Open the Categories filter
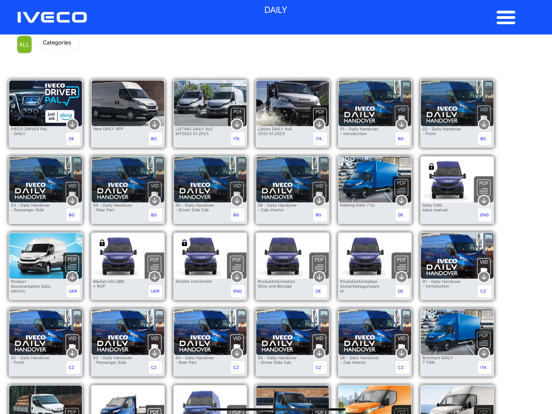552x414 pixels. coord(59,43)
